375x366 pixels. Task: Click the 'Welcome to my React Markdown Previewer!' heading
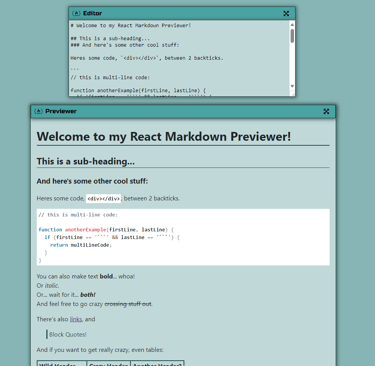(164, 136)
